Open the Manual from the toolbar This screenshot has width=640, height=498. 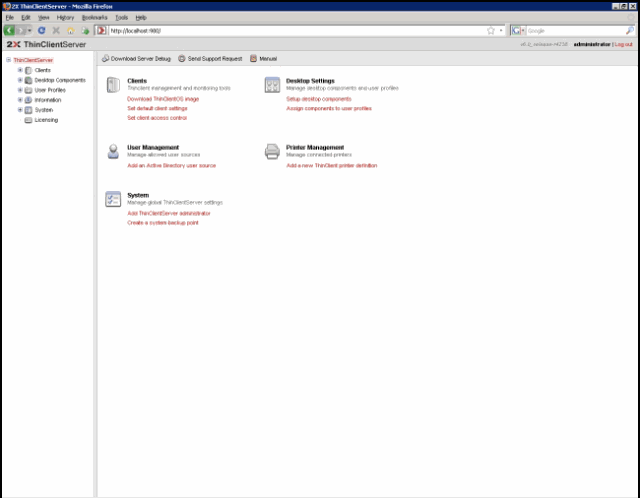point(264,59)
